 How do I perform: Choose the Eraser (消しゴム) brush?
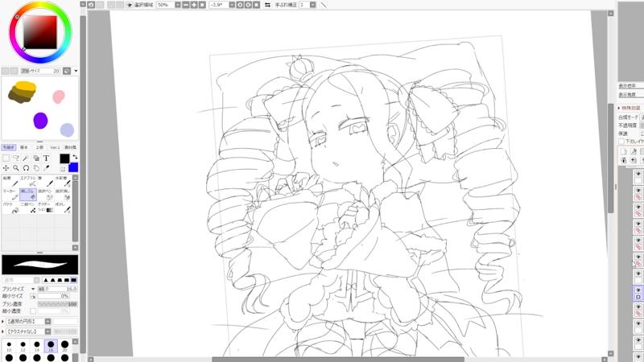pos(27,194)
